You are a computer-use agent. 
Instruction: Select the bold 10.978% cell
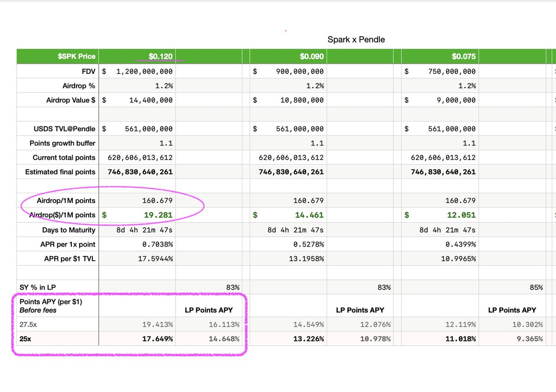click(360, 339)
